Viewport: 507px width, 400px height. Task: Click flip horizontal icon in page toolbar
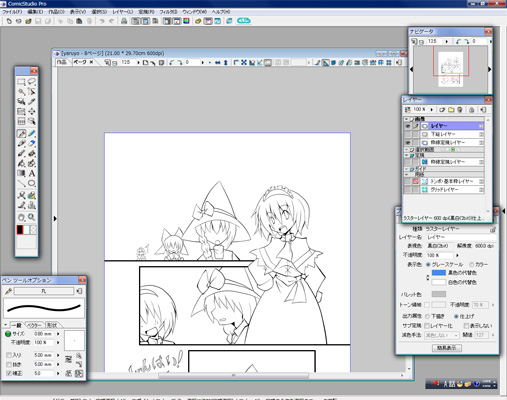(218, 62)
